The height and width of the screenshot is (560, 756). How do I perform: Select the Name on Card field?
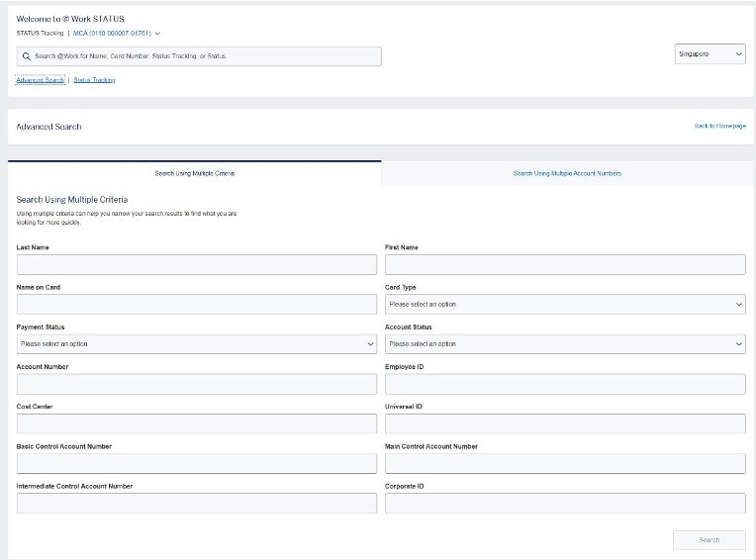click(196, 305)
